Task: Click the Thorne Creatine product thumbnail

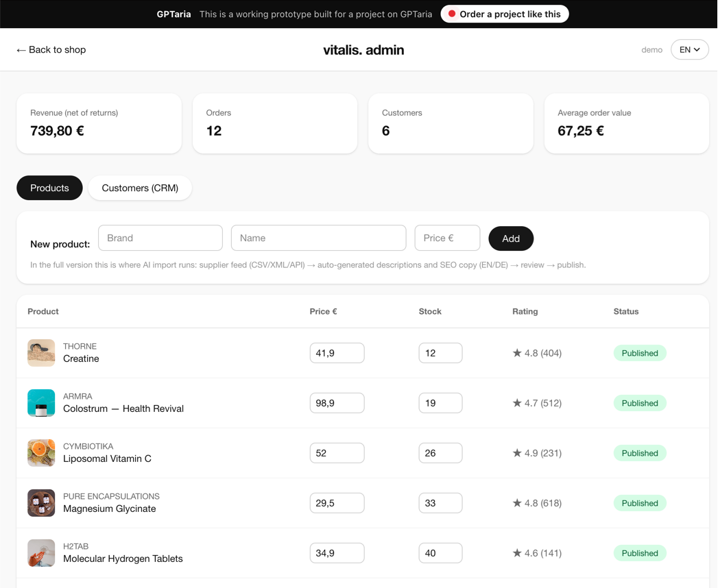Action: (41, 353)
